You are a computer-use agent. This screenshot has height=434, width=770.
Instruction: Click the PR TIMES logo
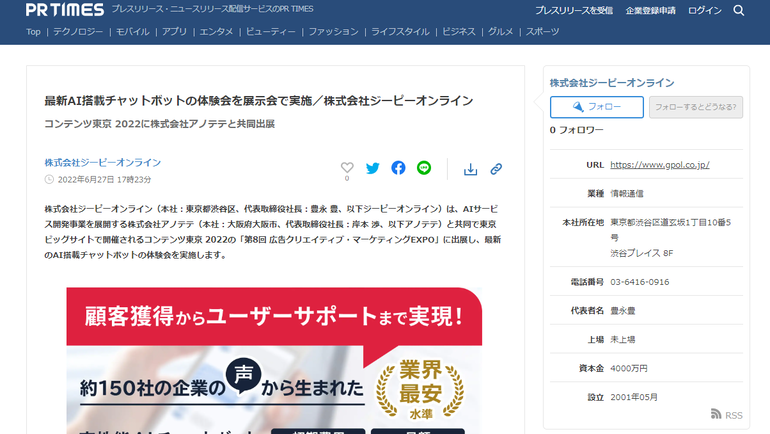[65, 10]
